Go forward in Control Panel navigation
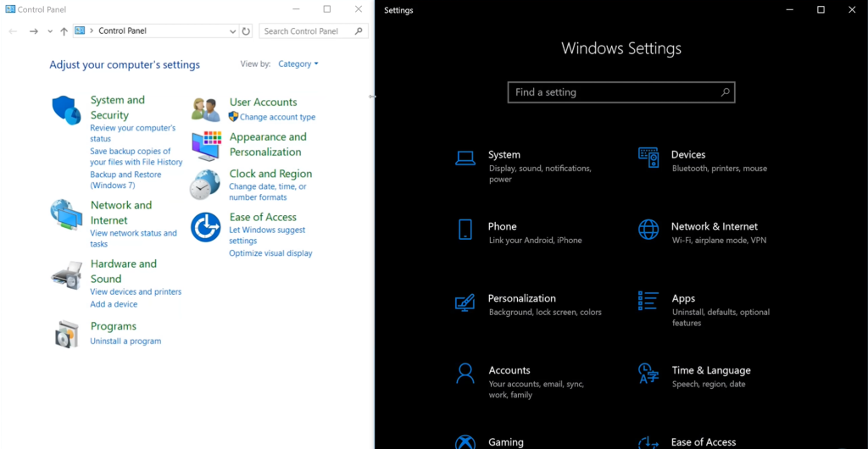 (x=34, y=31)
